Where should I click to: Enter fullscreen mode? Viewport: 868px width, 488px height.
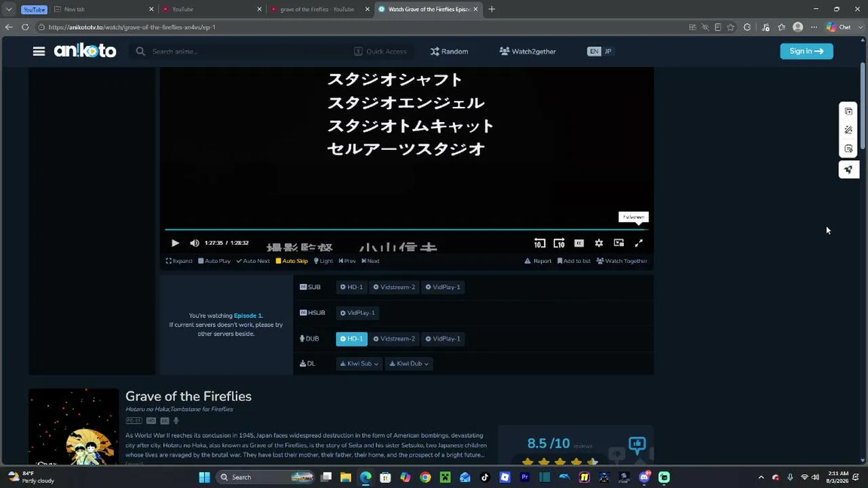638,243
